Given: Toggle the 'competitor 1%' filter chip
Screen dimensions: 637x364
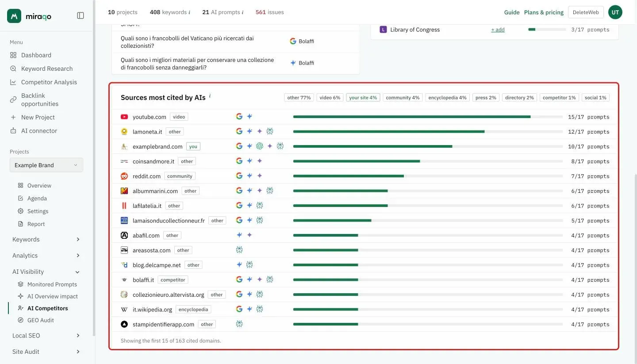Looking at the screenshot, I should (x=559, y=98).
